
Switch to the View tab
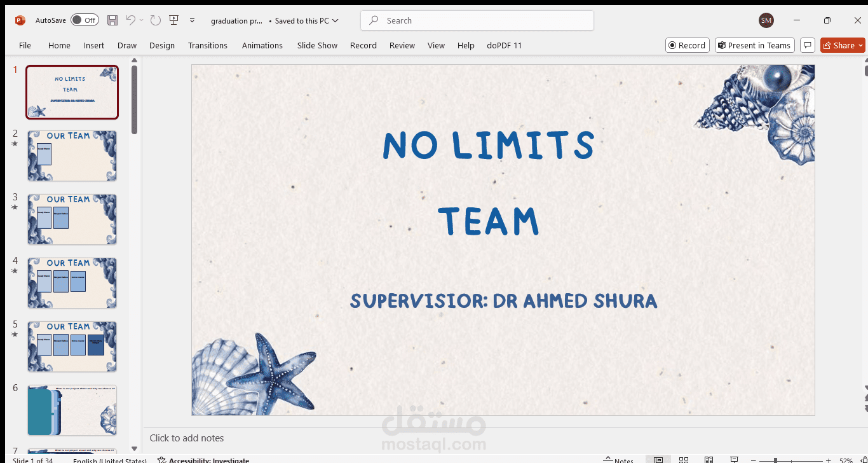436,45
